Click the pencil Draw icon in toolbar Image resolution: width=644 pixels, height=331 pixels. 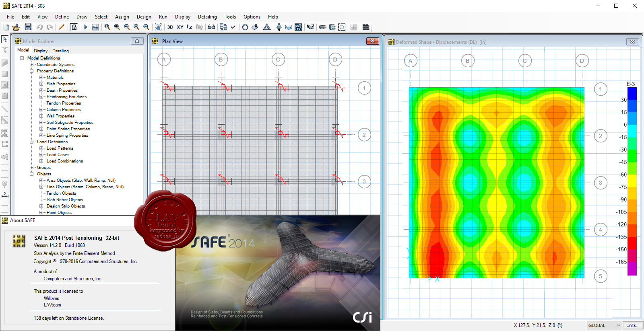(62, 27)
